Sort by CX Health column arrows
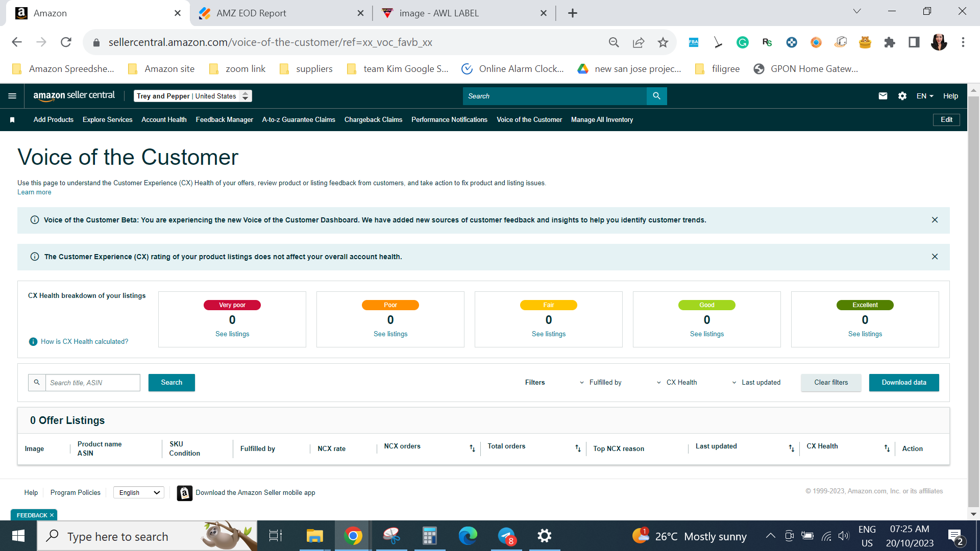 click(x=887, y=448)
